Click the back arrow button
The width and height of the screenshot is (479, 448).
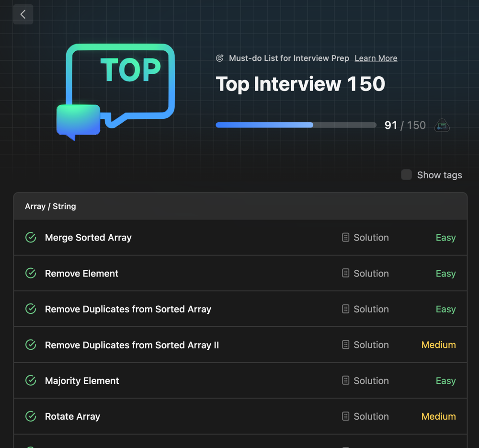(23, 14)
